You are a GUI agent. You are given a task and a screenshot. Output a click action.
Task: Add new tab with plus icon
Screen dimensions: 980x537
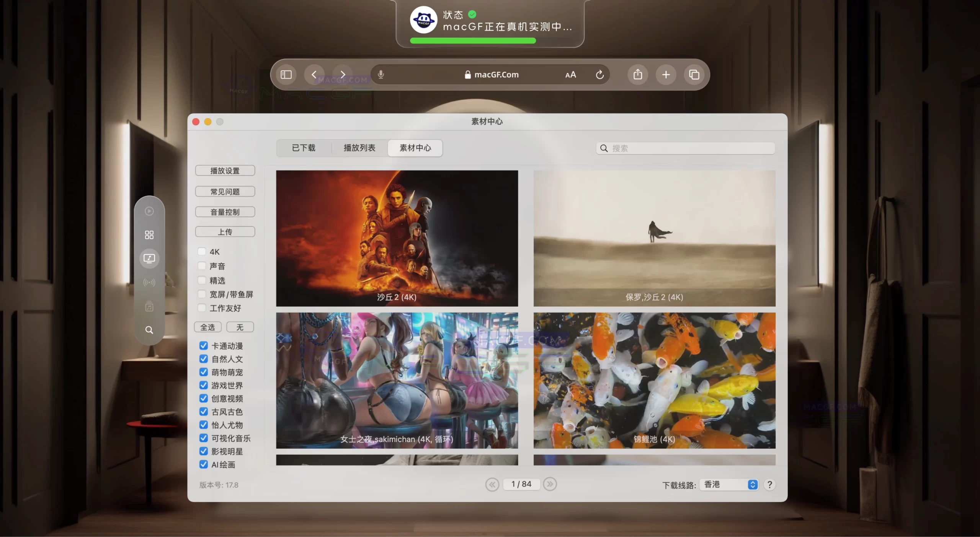[666, 75]
